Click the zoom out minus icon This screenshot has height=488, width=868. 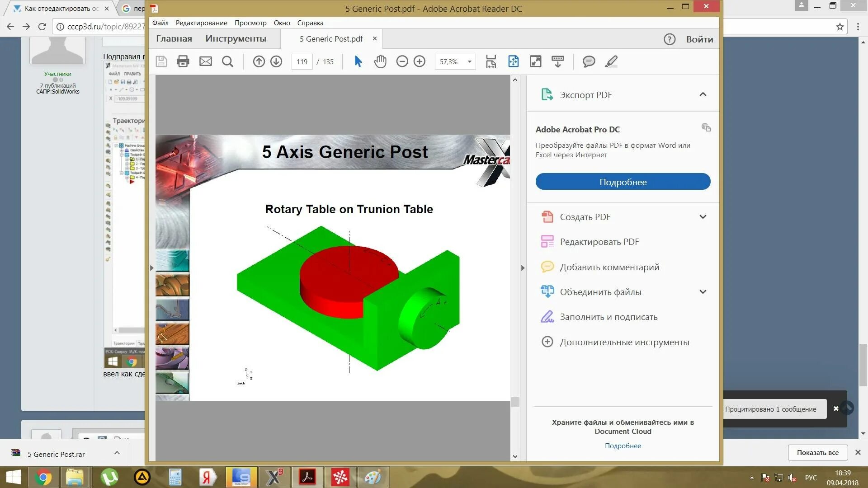pos(402,61)
